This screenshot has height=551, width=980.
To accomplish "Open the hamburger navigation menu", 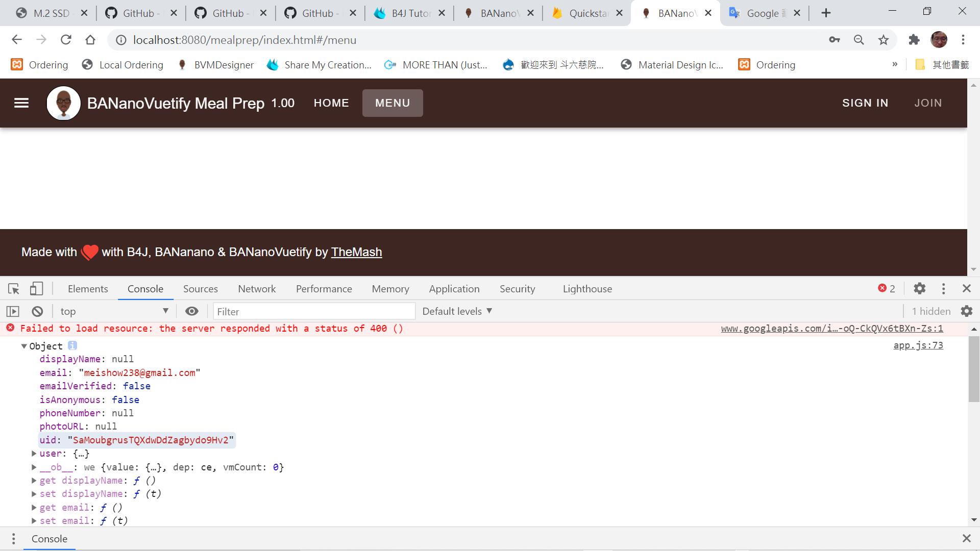I will click(x=21, y=103).
